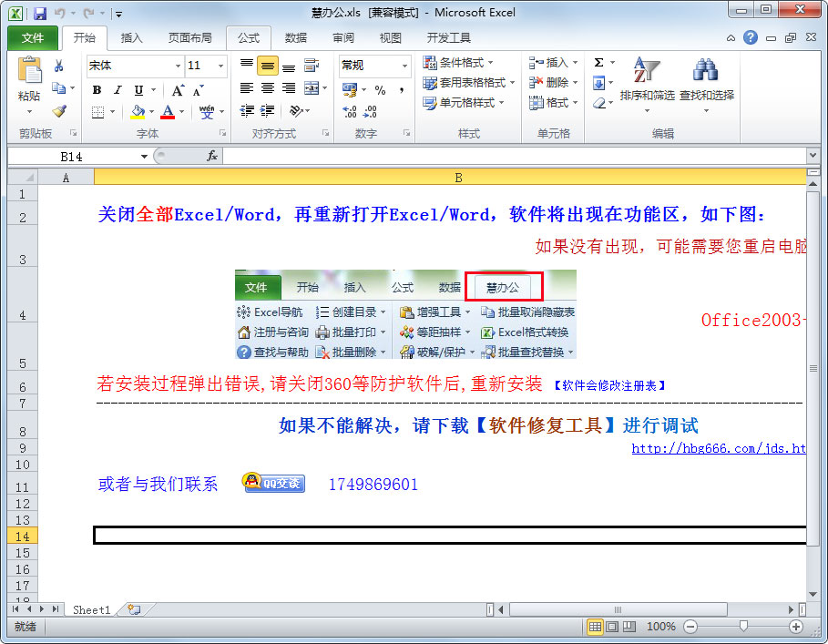The width and height of the screenshot is (828, 644).
Task: Click the zoom slider handle
Action: click(x=743, y=627)
